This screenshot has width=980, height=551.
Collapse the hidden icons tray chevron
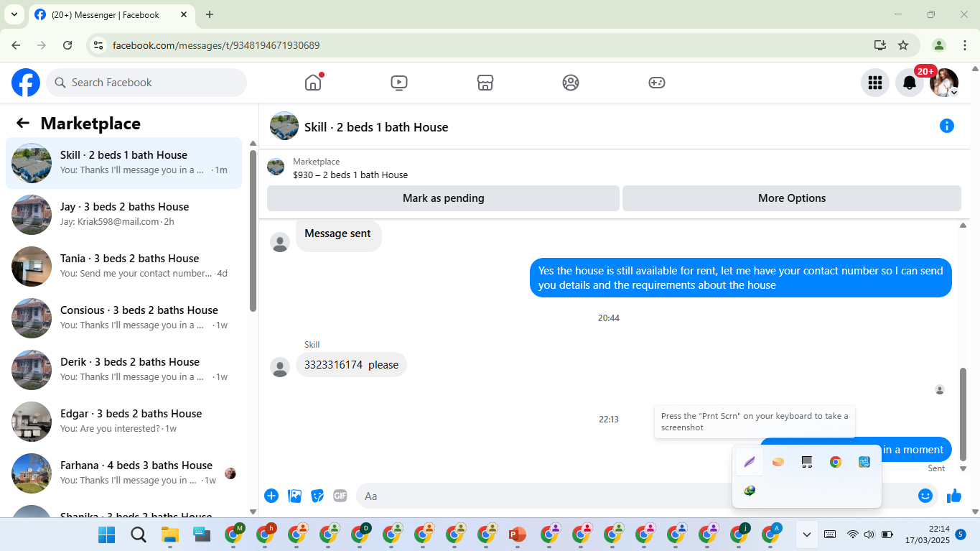coord(807,534)
